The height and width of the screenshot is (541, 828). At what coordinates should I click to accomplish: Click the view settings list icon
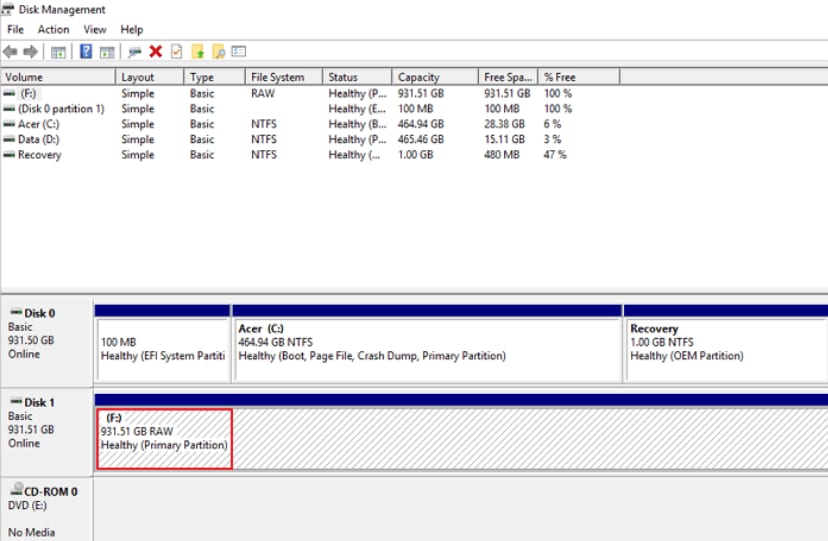[x=239, y=52]
